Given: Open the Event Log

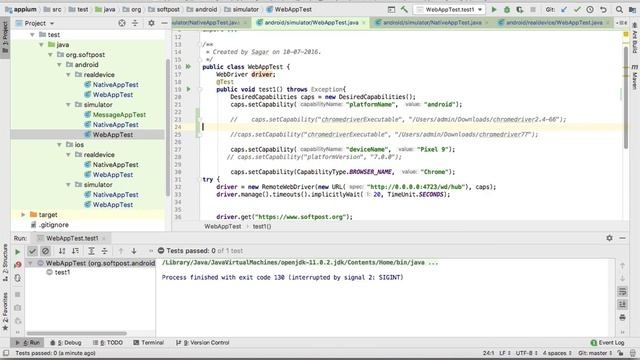Looking at the screenshot, I should 607,343.
